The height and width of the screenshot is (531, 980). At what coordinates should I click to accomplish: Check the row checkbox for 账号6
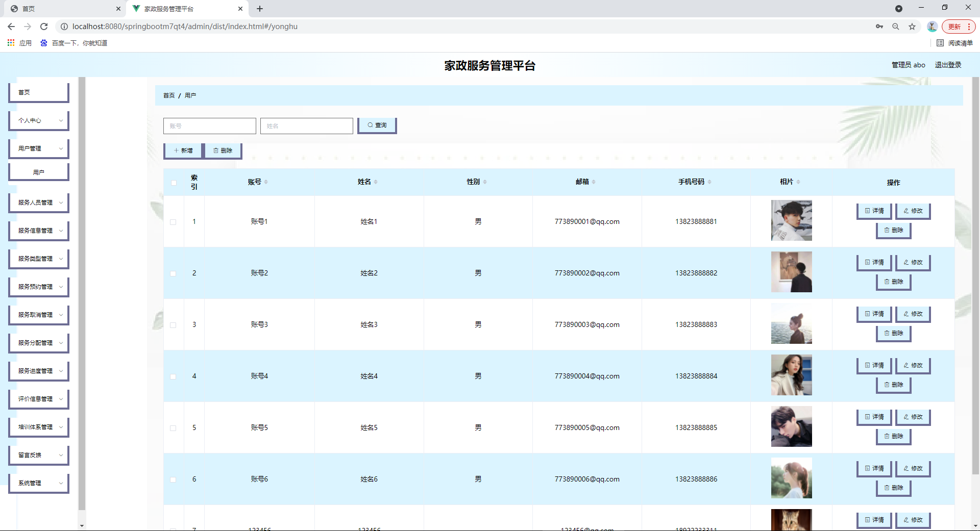tap(173, 480)
